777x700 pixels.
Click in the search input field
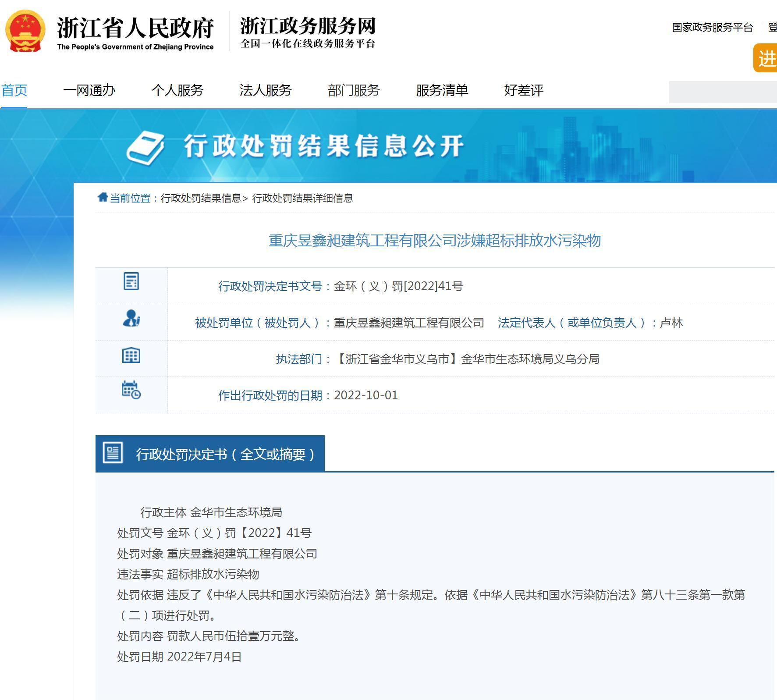tap(723, 92)
